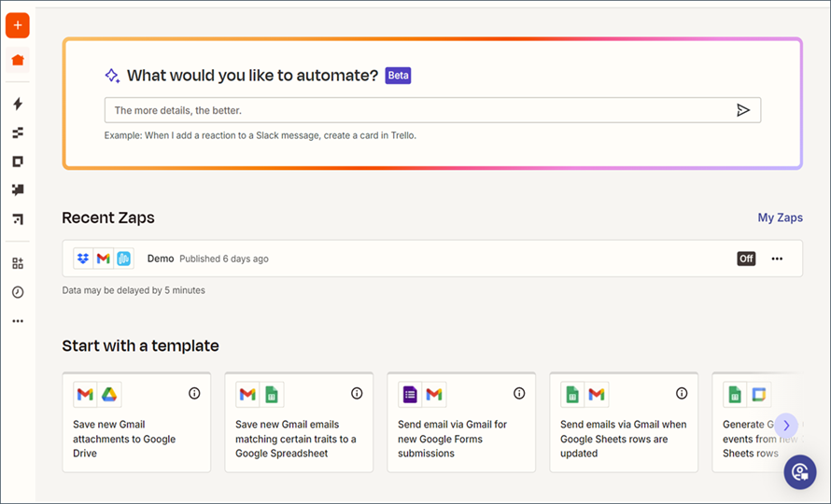Open Zap History clock icon
831x504 pixels.
(x=18, y=292)
